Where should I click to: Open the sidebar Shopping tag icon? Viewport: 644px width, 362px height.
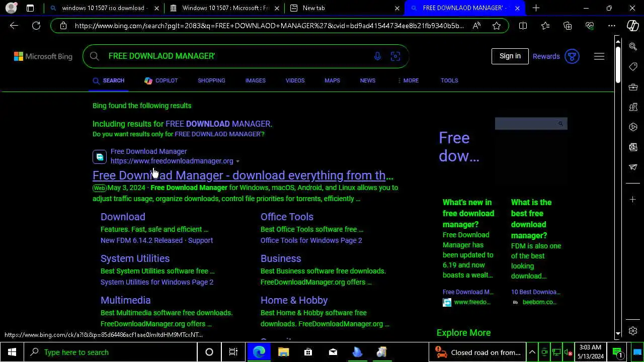[633, 67]
